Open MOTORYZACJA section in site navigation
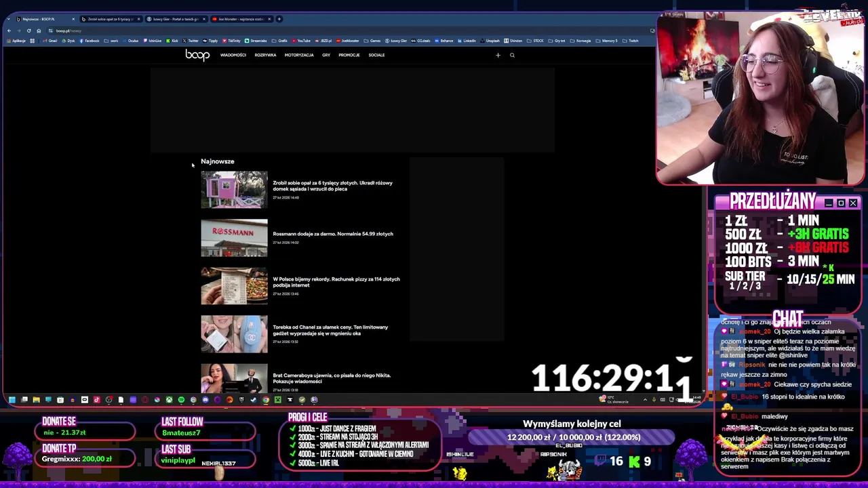The height and width of the screenshot is (488, 868). (299, 55)
